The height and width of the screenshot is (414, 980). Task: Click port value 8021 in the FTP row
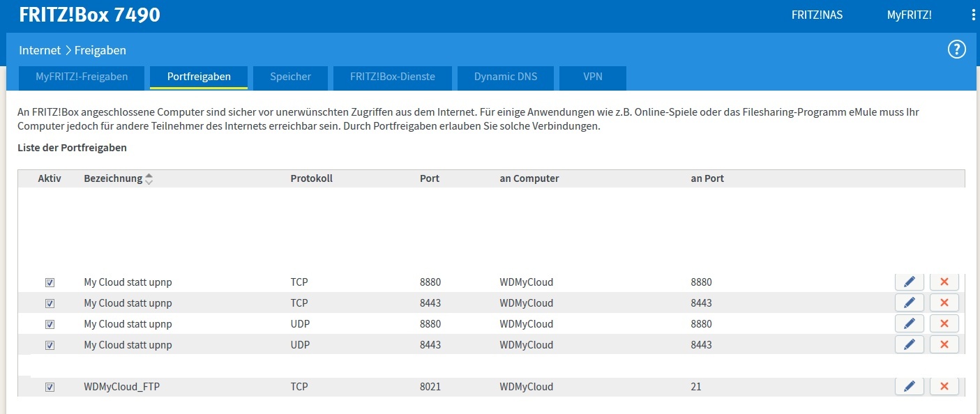[430, 387]
